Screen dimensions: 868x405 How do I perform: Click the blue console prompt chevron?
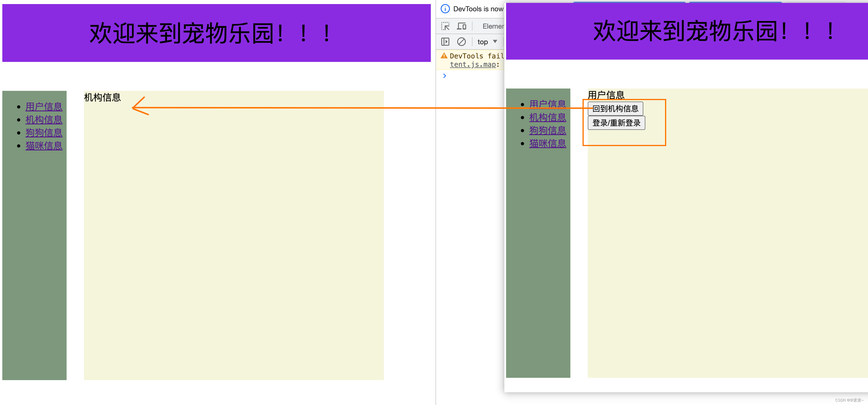coord(444,76)
